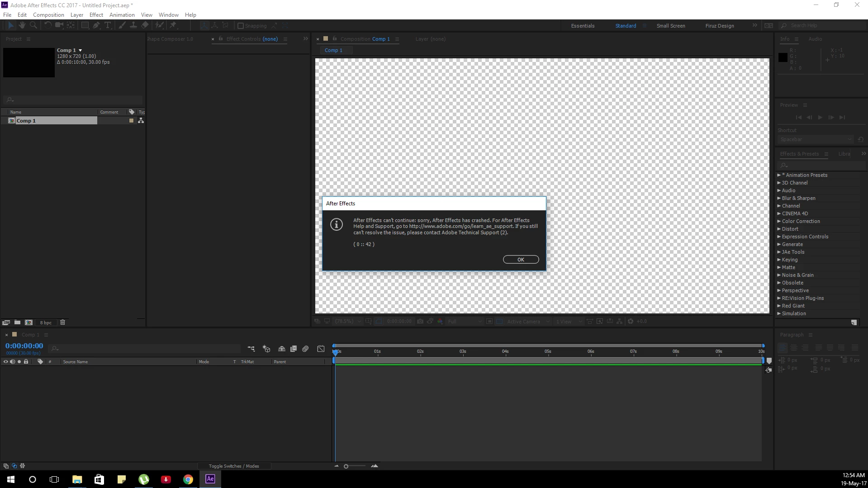The height and width of the screenshot is (488, 868).
Task: Select the Hand tool
Action: (x=22, y=25)
